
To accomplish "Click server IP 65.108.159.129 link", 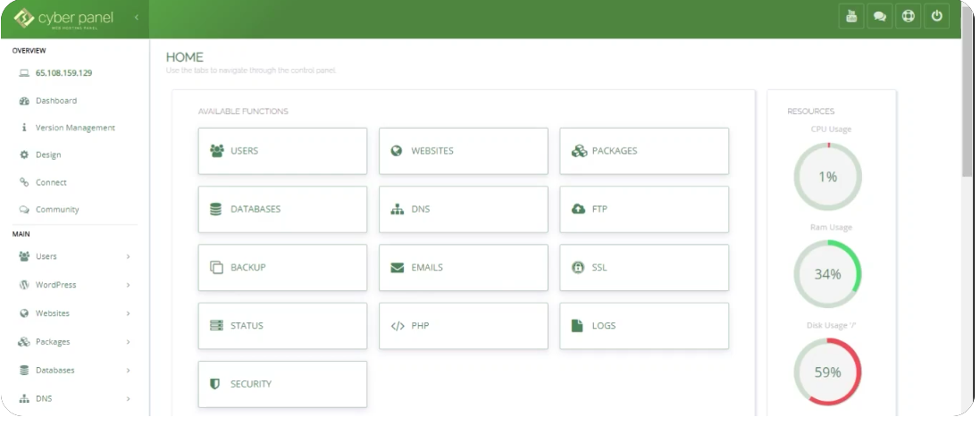I will [63, 73].
